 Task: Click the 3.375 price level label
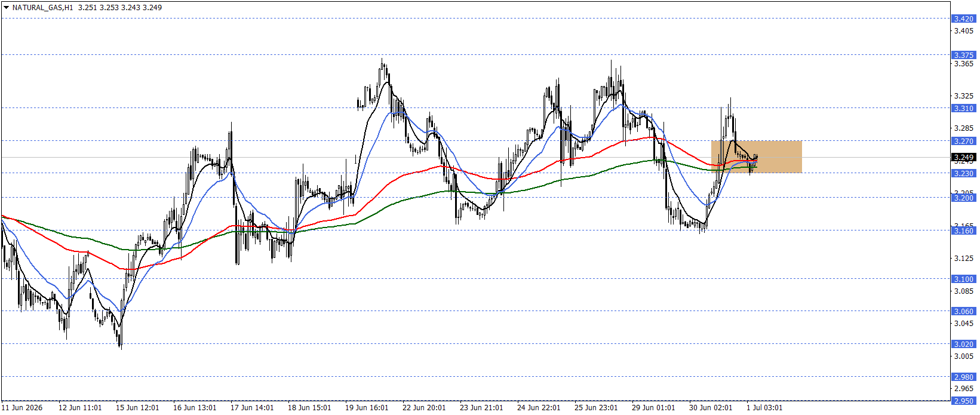pyautogui.click(x=963, y=55)
